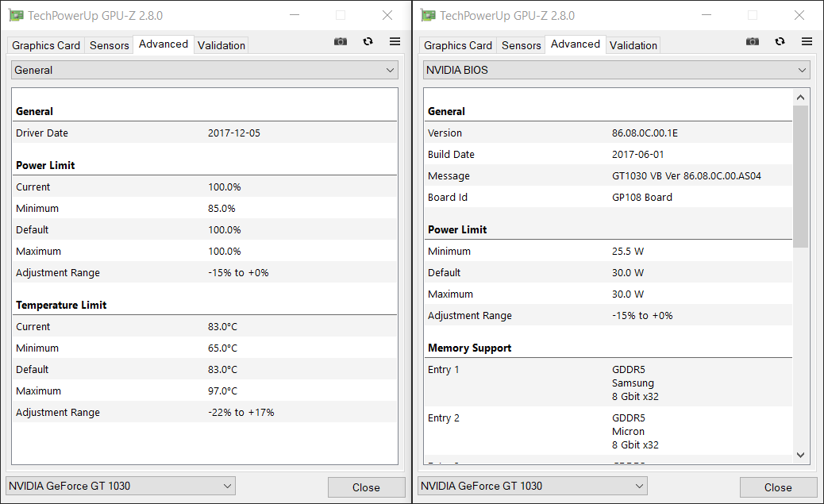Take a screenshot using the NVIDIA BIOS window camera icon
824x504 pixels.
tap(753, 42)
